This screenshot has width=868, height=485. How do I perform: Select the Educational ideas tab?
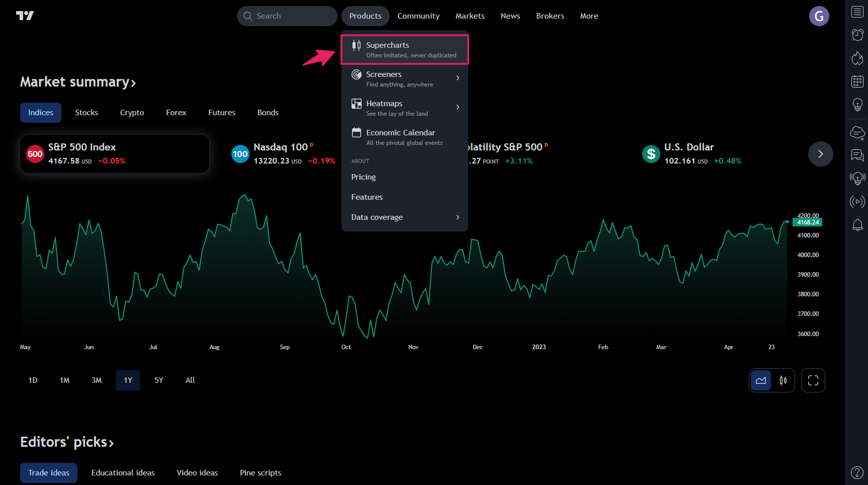point(123,473)
